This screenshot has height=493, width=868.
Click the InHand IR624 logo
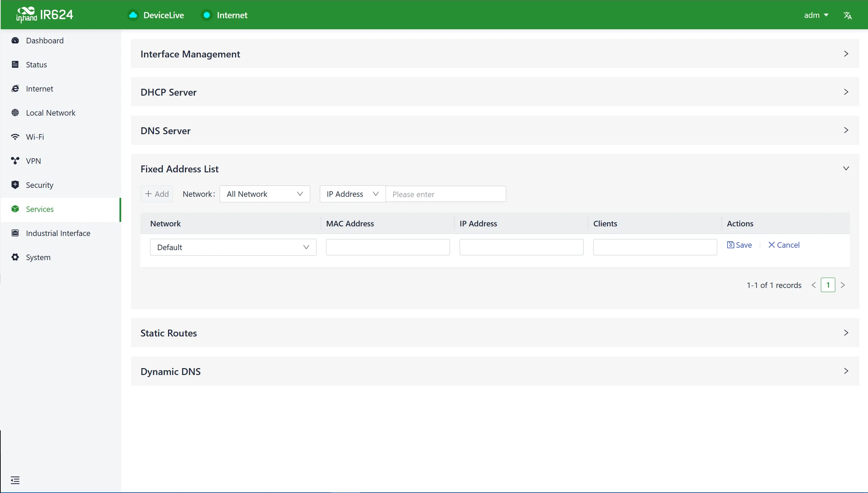(44, 15)
